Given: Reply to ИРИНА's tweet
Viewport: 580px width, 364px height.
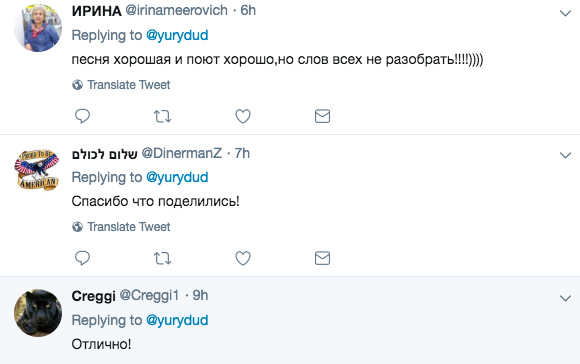Looking at the screenshot, I should point(82,116).
